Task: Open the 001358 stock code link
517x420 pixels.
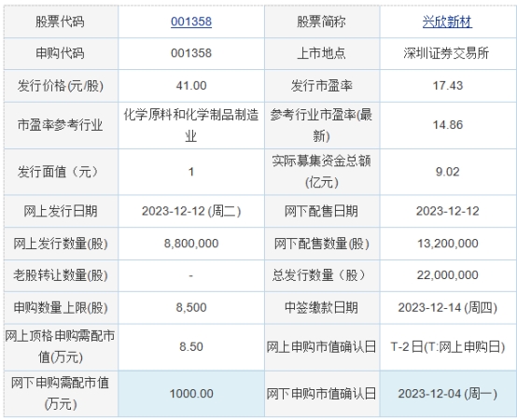Action: tap(191, 21)
